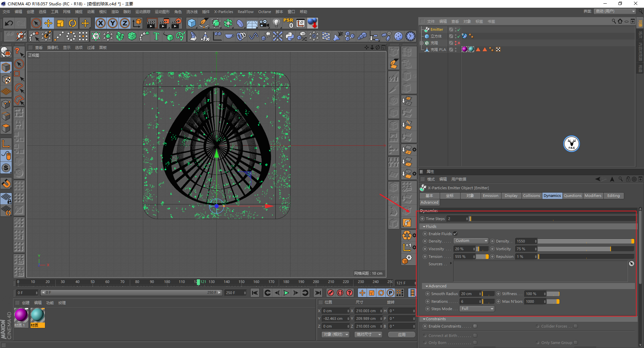The image size is (644, 348).
Task: Add a Light object from the toolbar
Action: point(276,23)
